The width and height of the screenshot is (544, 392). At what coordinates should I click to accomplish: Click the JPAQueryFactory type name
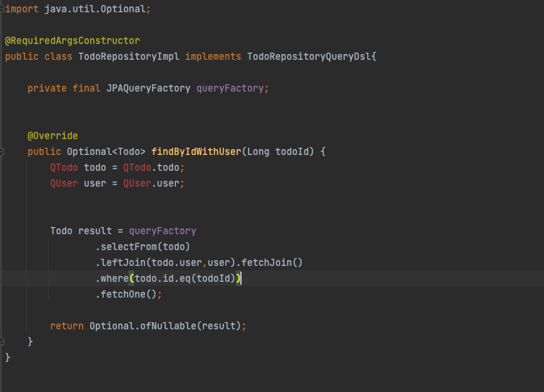(148, 89)
